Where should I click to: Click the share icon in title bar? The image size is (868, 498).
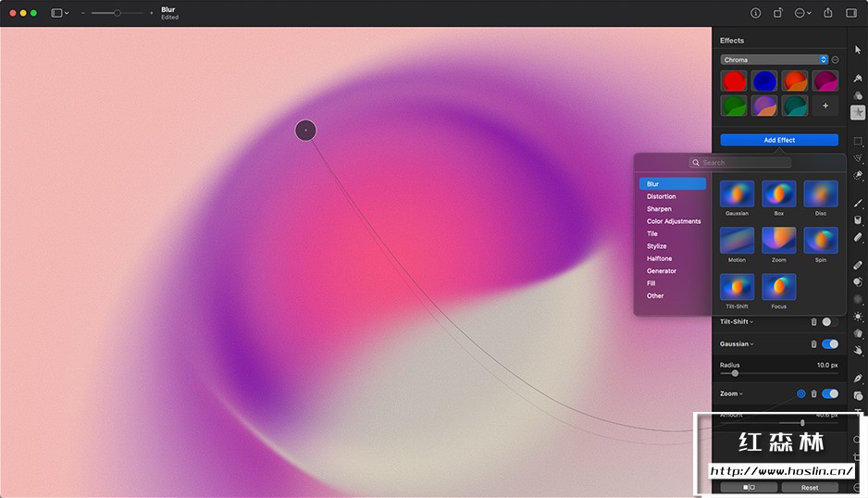(828, 13)
